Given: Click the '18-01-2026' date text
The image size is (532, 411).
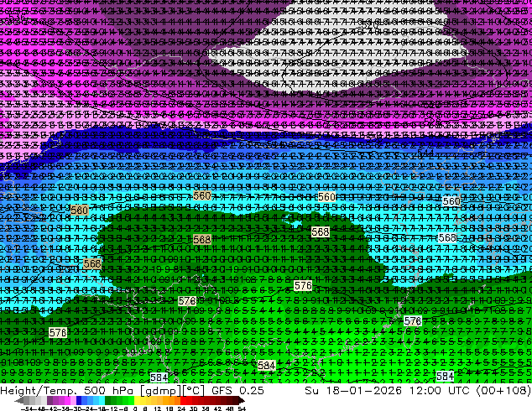Looking at the screenshot, I should tap(364, 391).
